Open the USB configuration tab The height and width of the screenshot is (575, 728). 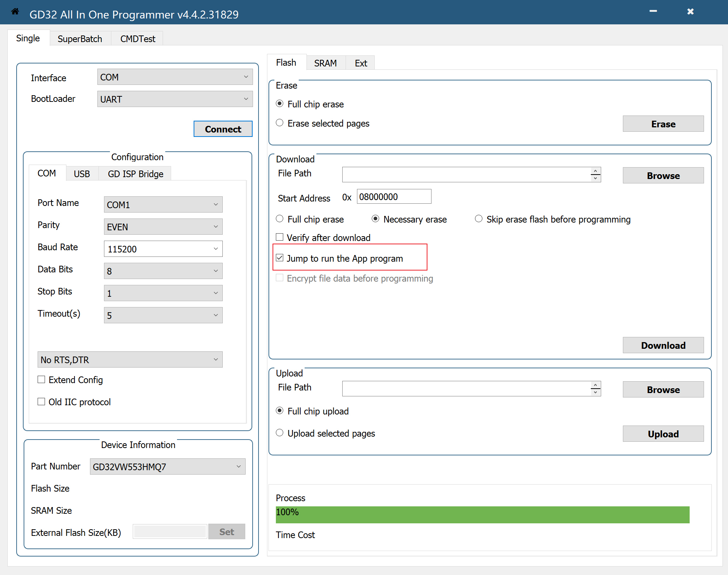(x=82, y=174)
